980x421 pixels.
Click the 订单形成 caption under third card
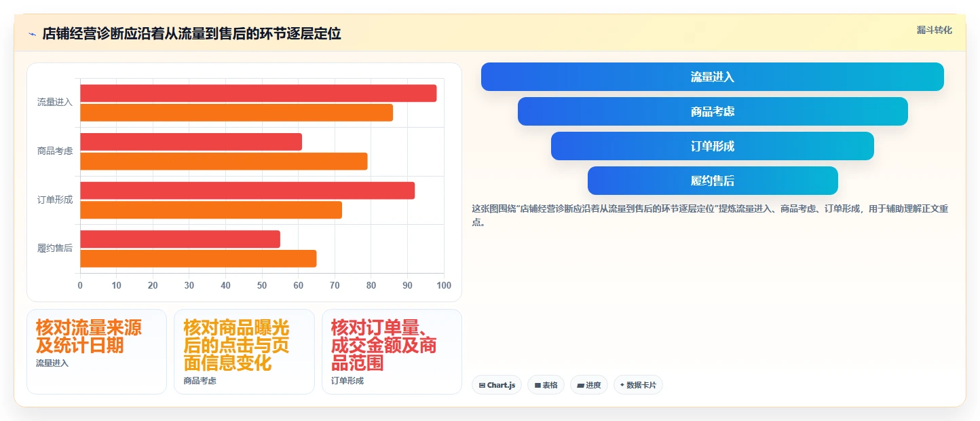coord(347,381)
